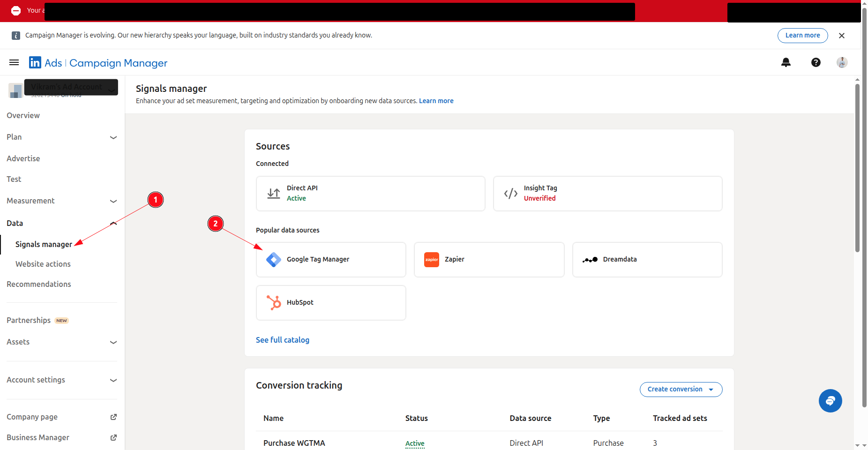Click the LinkedIn logo icon
The height and width of the screenshot is (450, 868).
[35, 62]
